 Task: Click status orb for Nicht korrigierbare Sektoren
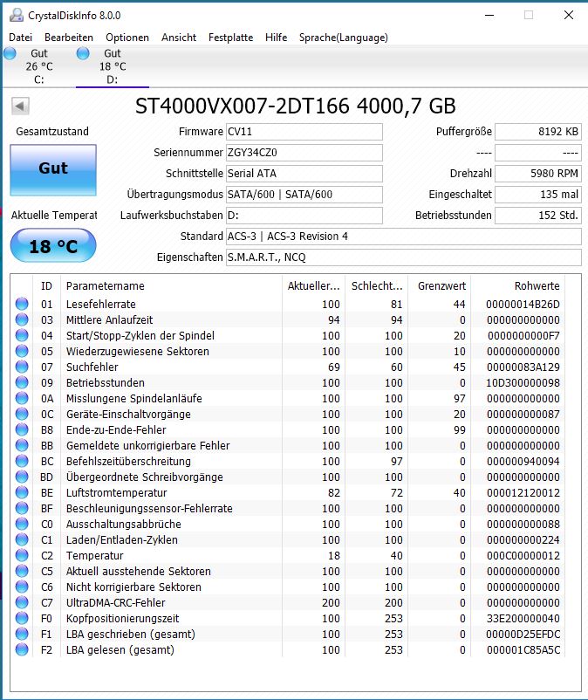(x=22, y=587)
